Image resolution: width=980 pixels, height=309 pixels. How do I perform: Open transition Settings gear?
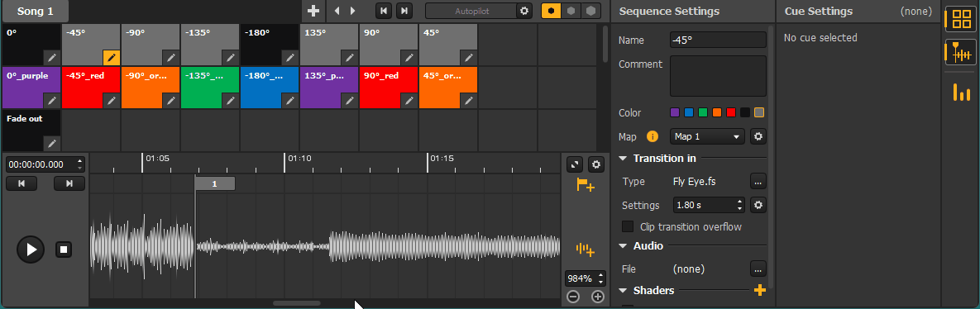758,205
